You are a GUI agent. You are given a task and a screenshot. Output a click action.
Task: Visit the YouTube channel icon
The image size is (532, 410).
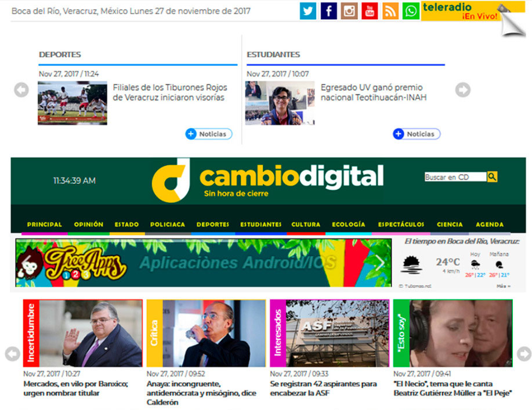pos(369,11)
